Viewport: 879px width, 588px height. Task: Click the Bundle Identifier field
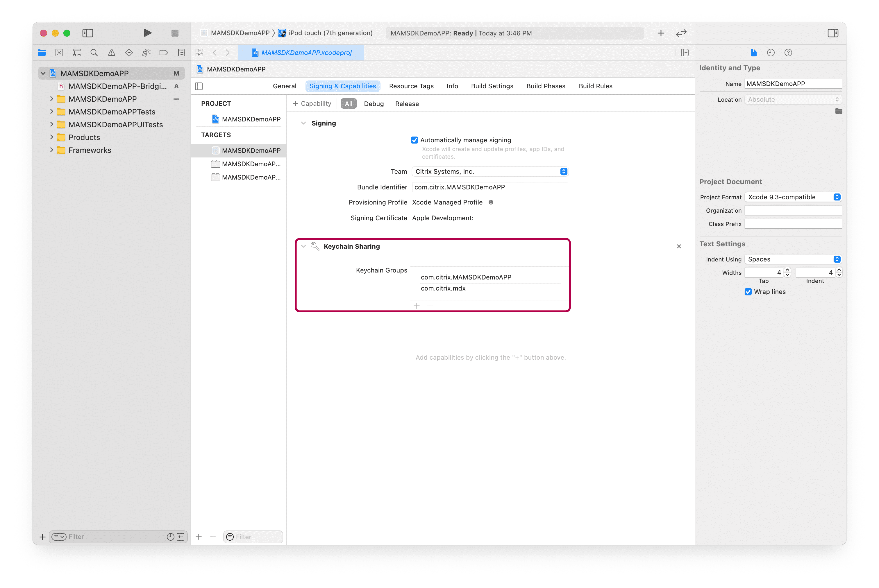coord(490,187)
